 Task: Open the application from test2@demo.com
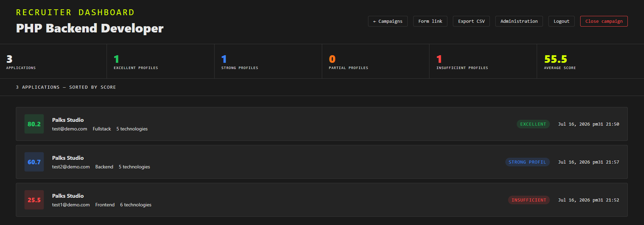point(321,162)
